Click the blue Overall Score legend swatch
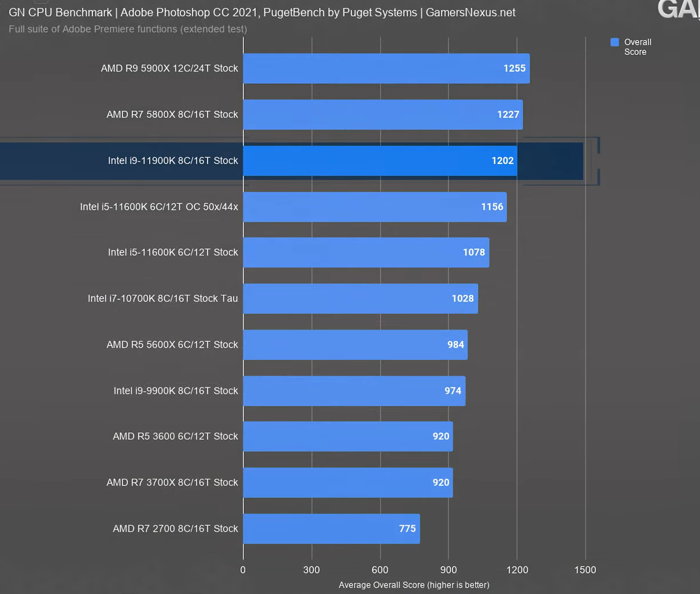 tap(614, 42)
